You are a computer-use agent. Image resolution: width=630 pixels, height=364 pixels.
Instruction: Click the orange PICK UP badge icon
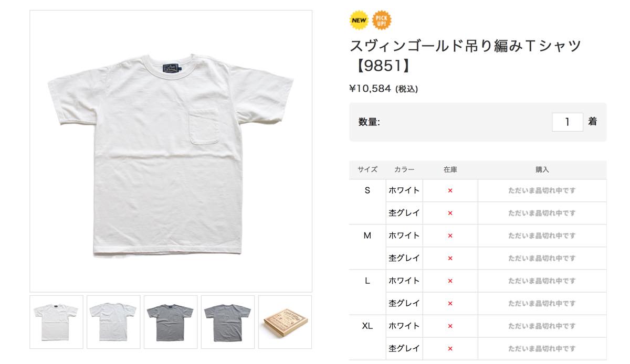click(x=382, y=20)
